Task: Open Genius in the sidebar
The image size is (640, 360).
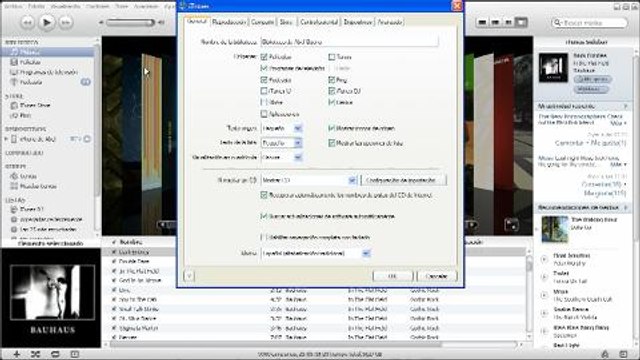Action: click(28, 176)
